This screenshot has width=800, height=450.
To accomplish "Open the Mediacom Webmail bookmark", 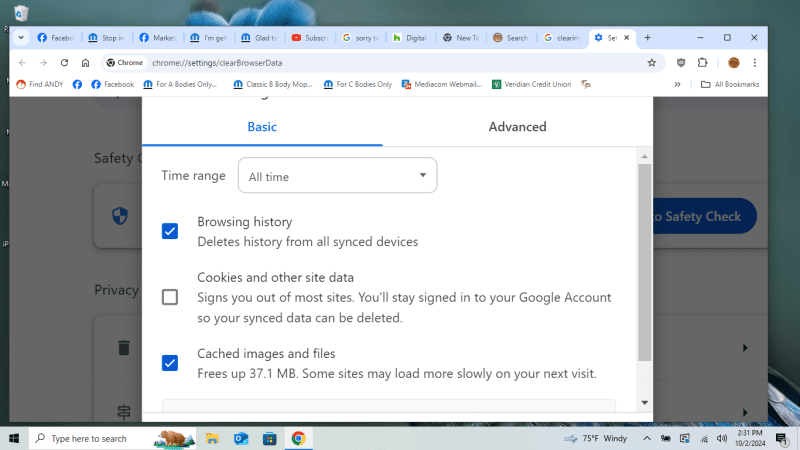I will point(443,85).
